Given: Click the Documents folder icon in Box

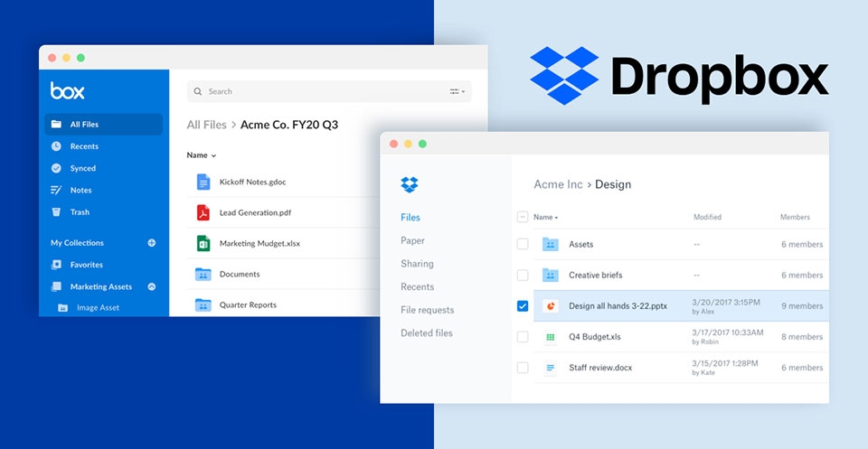Looking at the screenshot, I should [x=203, y=274].
